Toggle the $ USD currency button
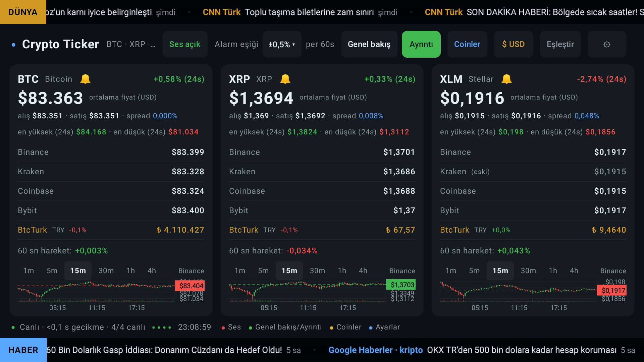Viewport: 644px width, 362px height. coord(514,44)
